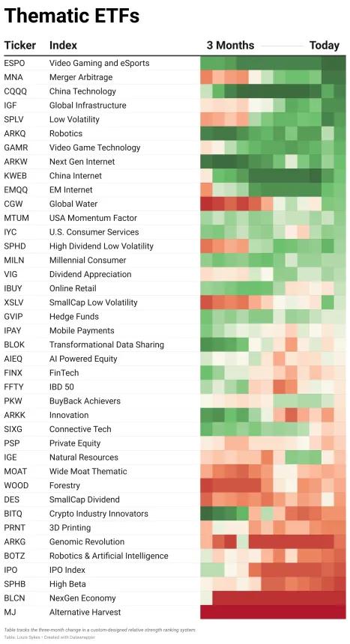350x644 pixels.
Task: Click the 3 Months heading label
Action: click(230, 45)
